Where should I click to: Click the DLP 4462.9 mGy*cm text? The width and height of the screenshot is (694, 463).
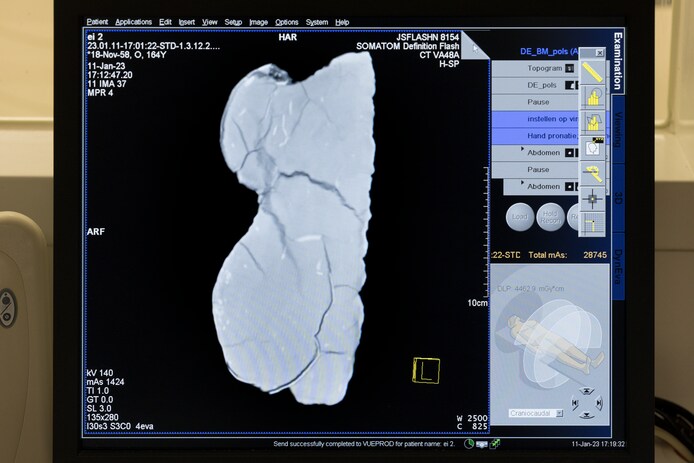coord(531,289)
